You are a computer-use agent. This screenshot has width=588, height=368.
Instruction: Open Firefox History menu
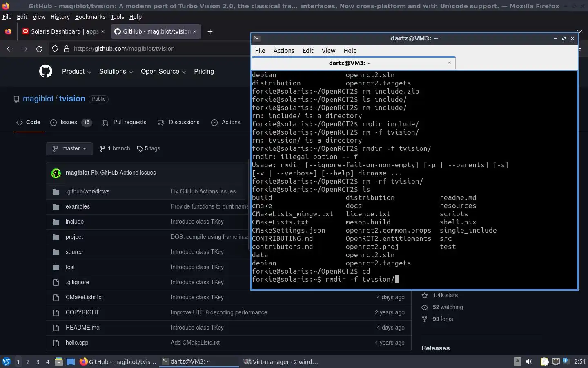(x=60, y=17)
